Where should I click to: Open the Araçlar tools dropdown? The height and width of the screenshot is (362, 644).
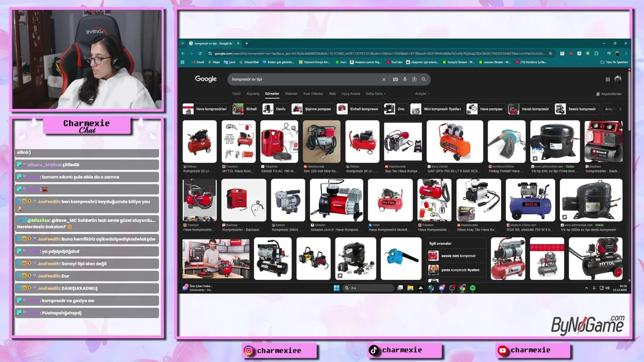(x=422, y=94)
